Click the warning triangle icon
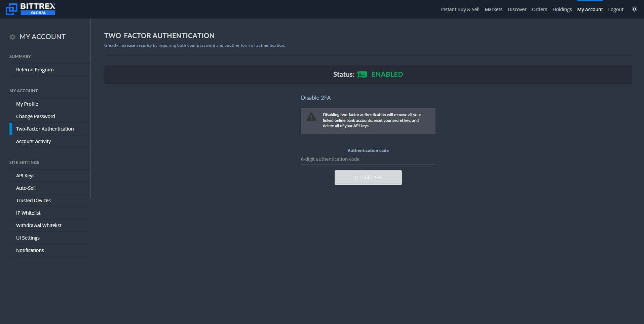Viewport: 644px width, 324px height. click(x=311, y=117)
